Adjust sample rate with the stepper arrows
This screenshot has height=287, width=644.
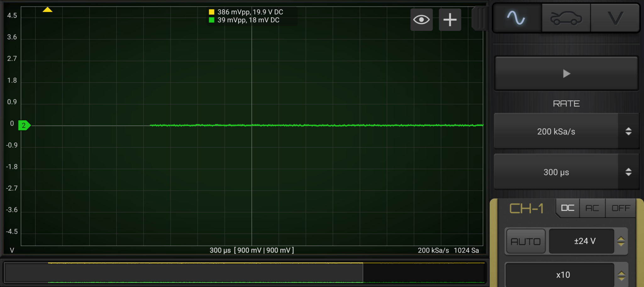pos(628,132)
